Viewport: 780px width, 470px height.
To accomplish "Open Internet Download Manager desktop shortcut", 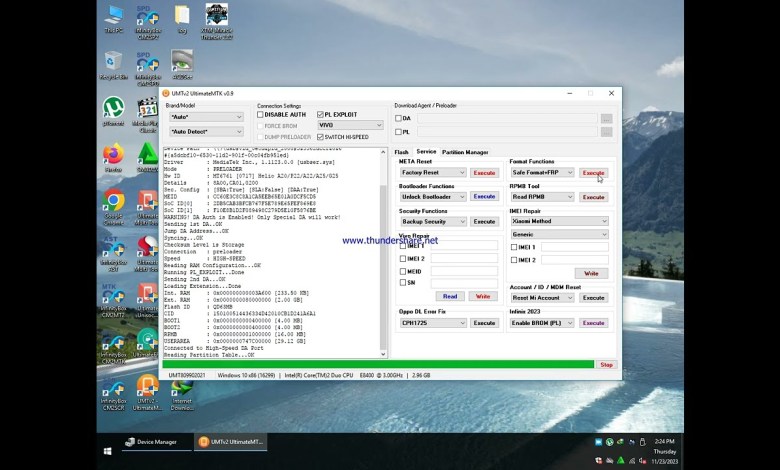I will tap(182, 389).
